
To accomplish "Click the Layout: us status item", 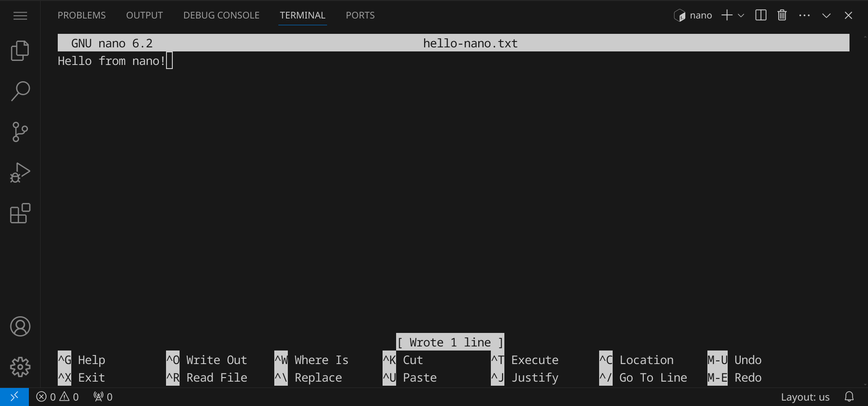I will [805, 397].
